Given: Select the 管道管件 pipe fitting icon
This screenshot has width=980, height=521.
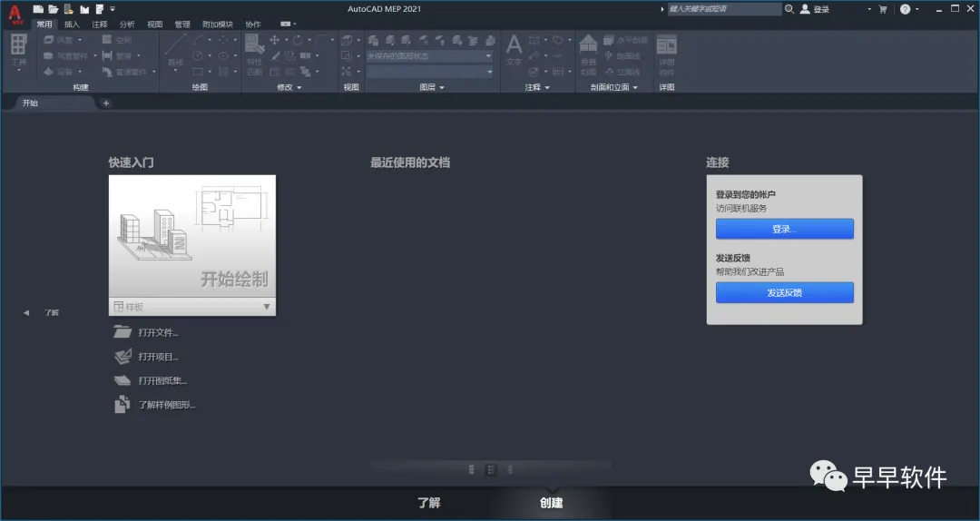Looking at the screenshot, I should pyautogui.click(x=107, y=72).
